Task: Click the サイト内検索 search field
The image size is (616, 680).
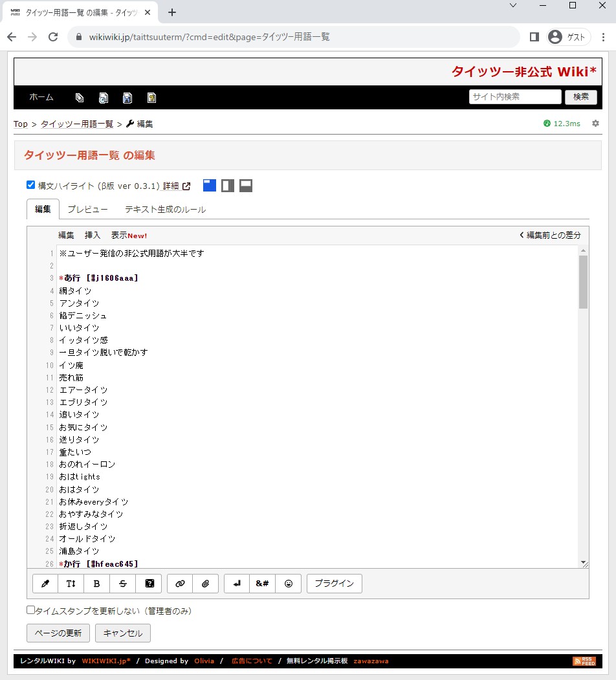Action: [x=515, y=97]
